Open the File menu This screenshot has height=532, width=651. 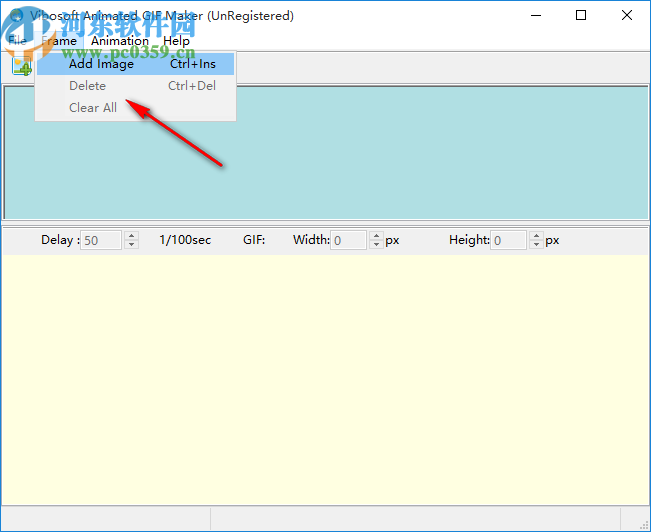pyautogui.click(x=17, y=41)
